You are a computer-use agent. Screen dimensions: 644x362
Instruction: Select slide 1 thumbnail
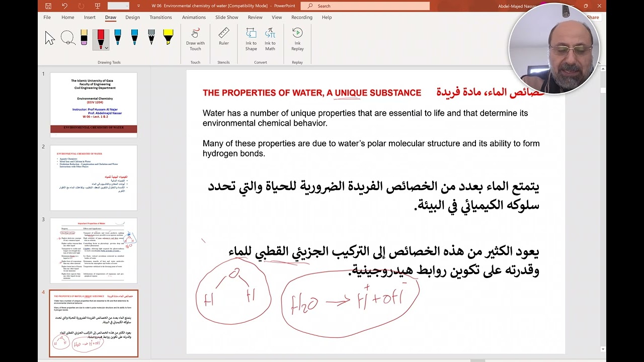94,105
